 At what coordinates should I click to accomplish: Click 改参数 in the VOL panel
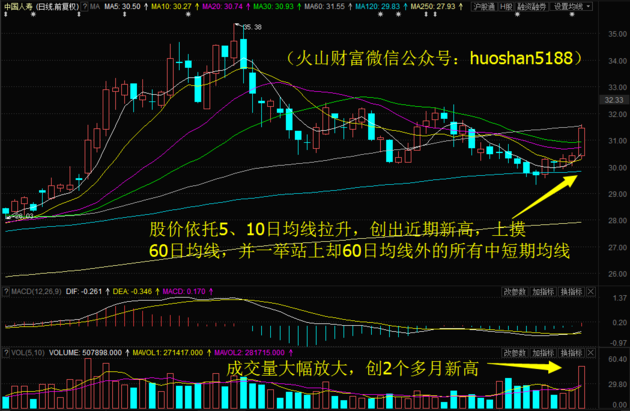click(515, 354)
